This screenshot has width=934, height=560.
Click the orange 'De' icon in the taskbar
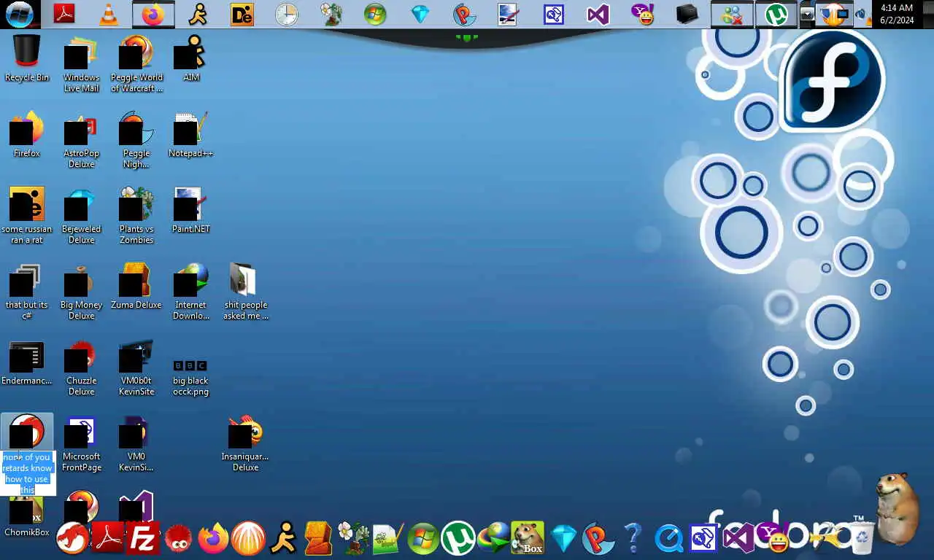click(242, 14)
